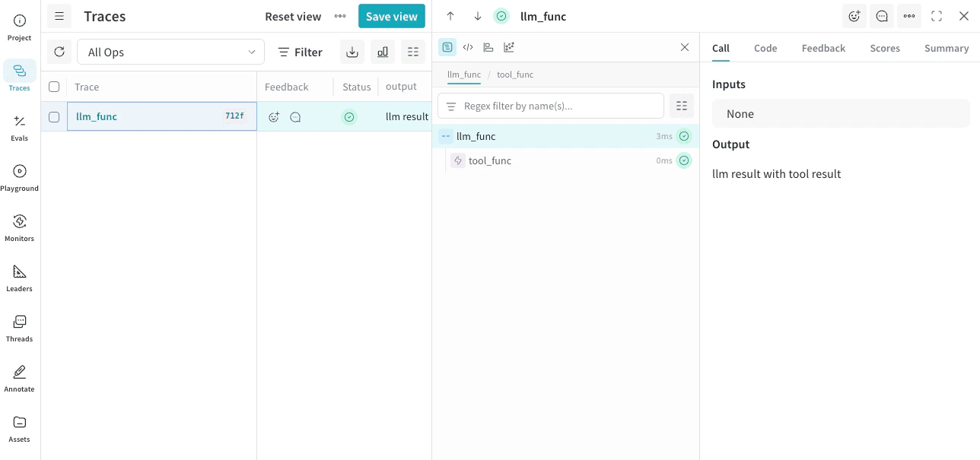The height and width of the screenshot is (460, 980).
Task: Click the export download icon above traces
Action: pyautogui.click(x=352, y=52)
